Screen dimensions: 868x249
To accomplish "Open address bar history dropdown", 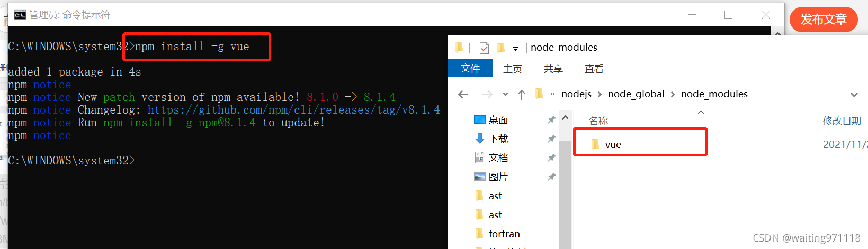I will click(854, 95).
